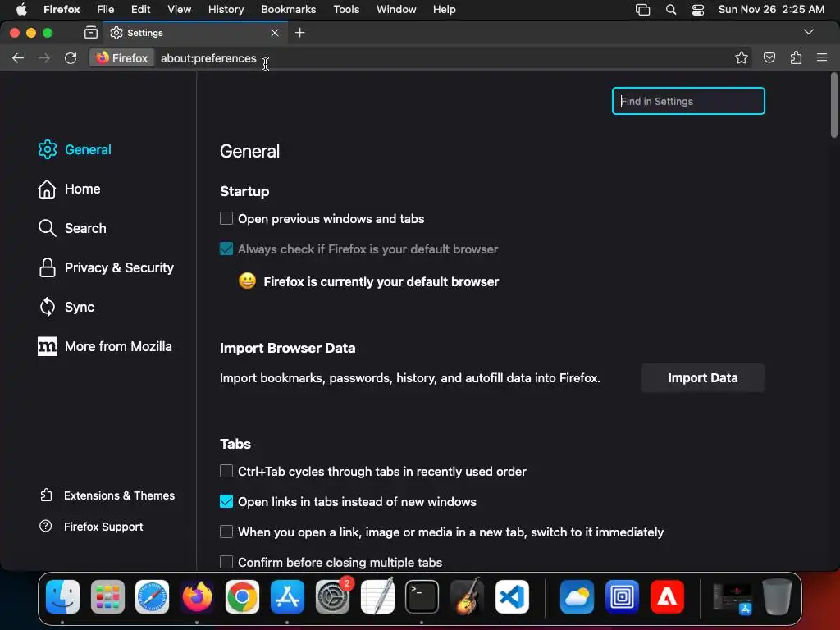The height and width of the screenshot is (630, 840).
Task: Open the Firefox menu in menu bar
Action: (62, 9)
